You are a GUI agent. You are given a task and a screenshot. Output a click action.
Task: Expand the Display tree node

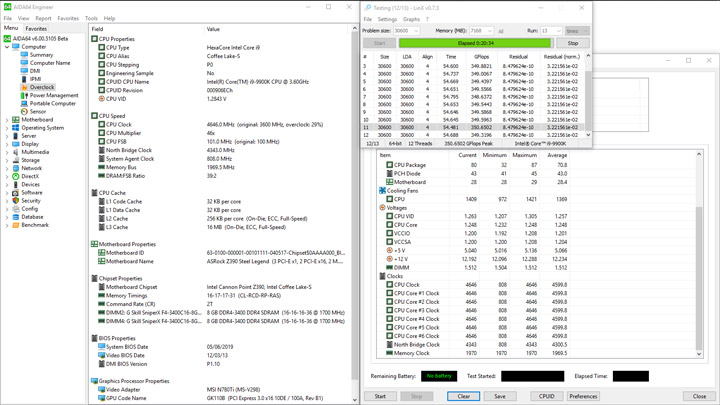[x=7, y=144]
